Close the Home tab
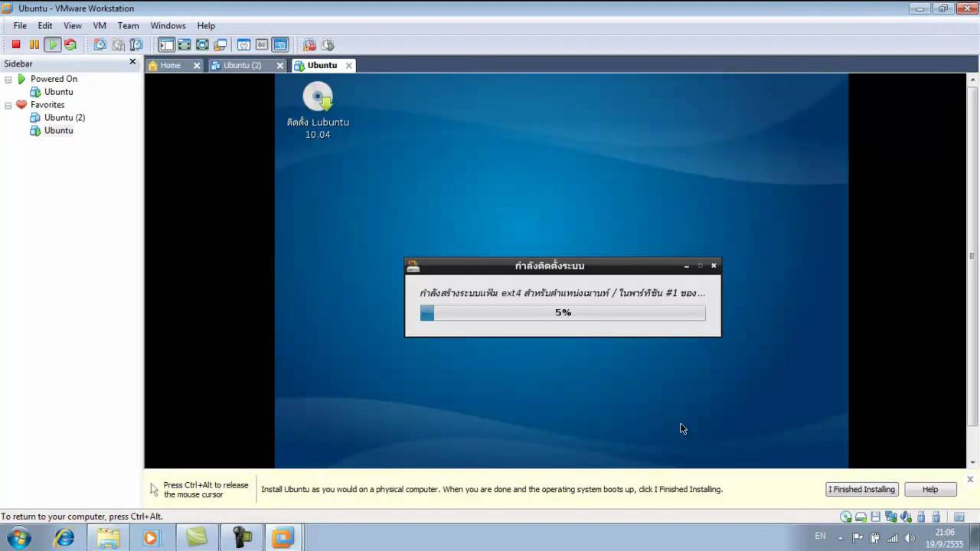This screenshot has height=551, width=980. click(197, 66)
